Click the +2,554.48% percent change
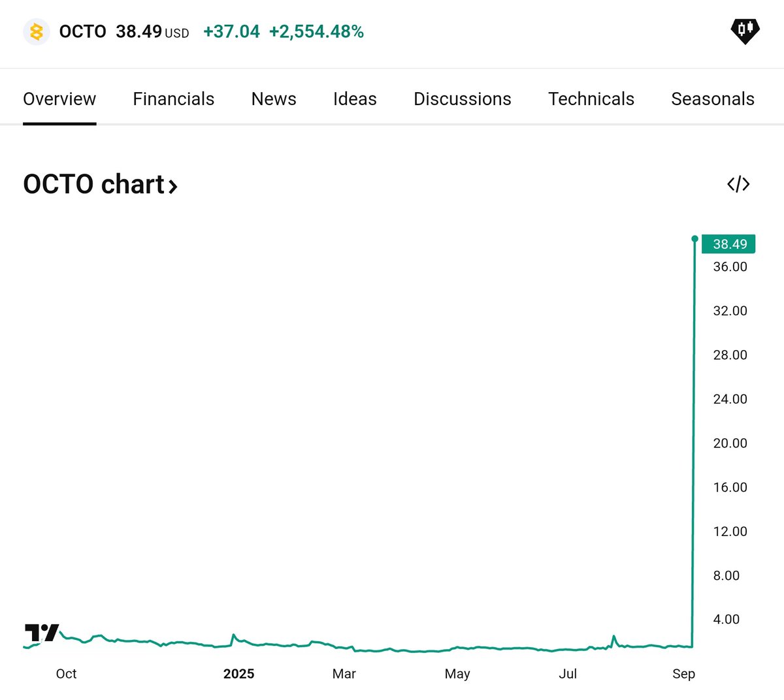 (x=316, y=31)
